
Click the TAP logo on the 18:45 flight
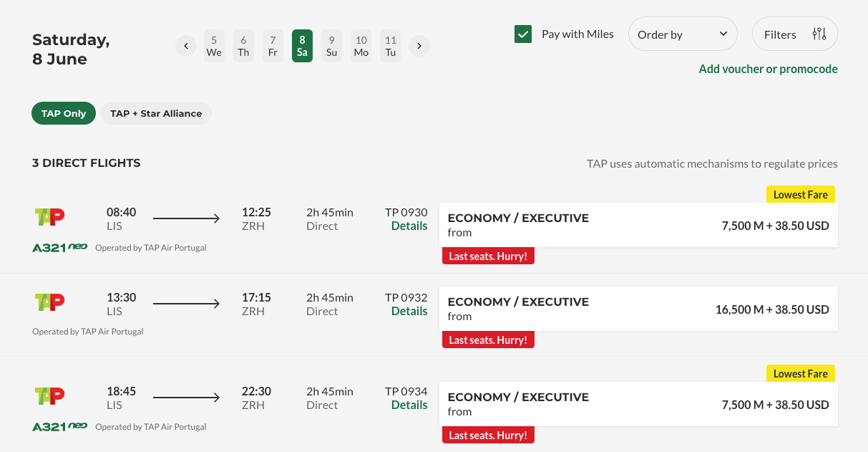point(49,396)
